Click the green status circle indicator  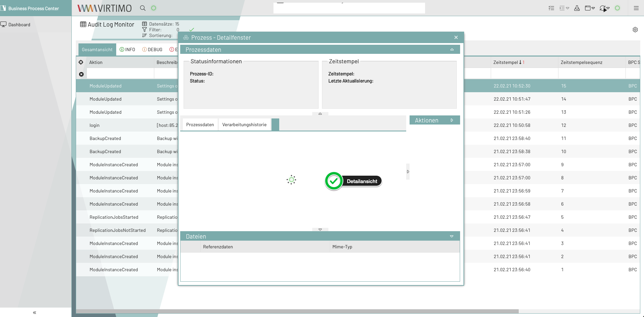point(618,8)
